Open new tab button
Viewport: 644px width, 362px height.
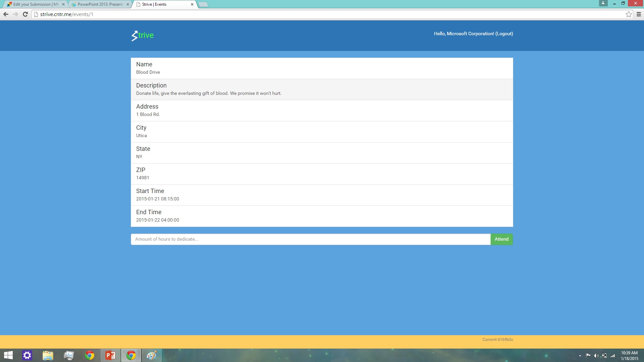click(x=203, y=4)
